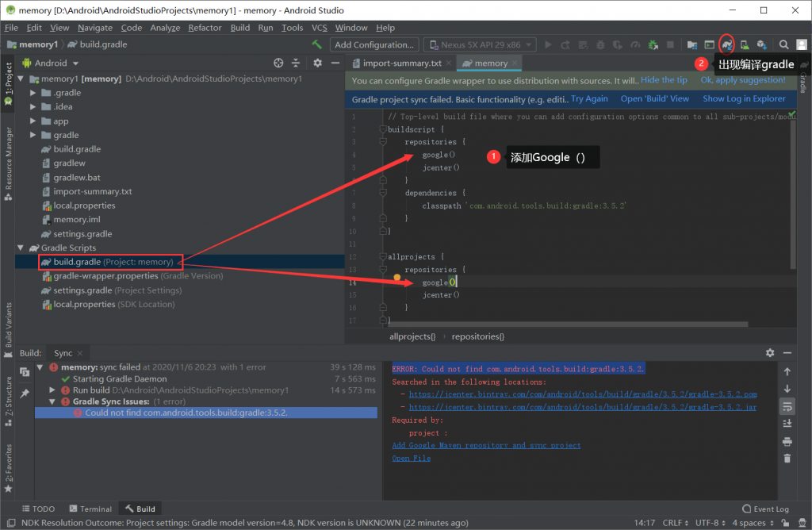Image resolution: width=812 pixels, height=530 pixels.
Task: Open the Build menu
Action: [239, 28]
